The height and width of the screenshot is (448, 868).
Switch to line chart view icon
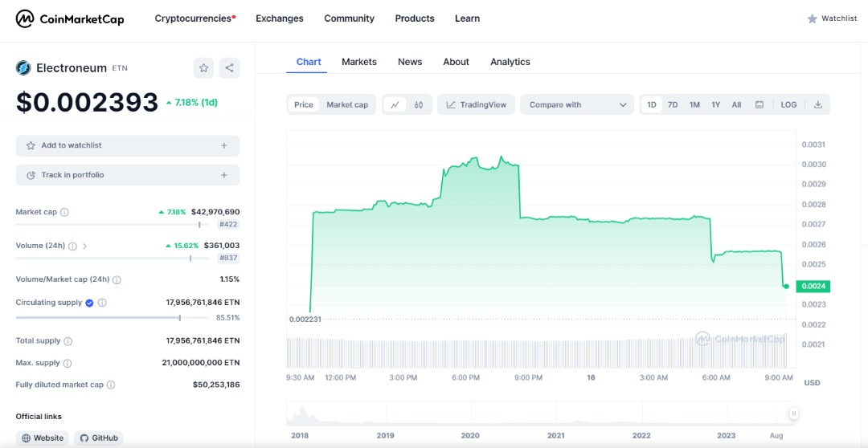395,104
